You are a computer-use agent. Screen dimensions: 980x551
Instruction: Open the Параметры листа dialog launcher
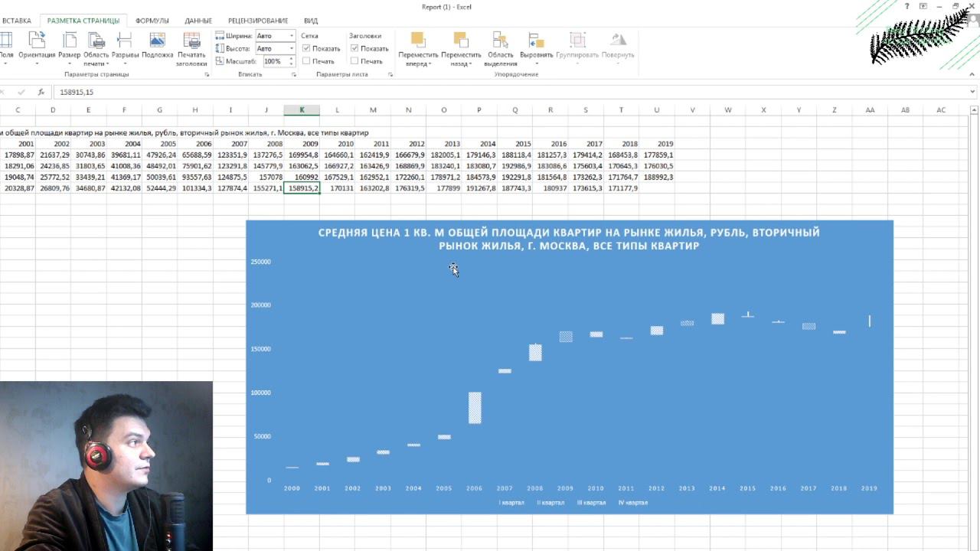pyautogui.click(x=390, y=75)
